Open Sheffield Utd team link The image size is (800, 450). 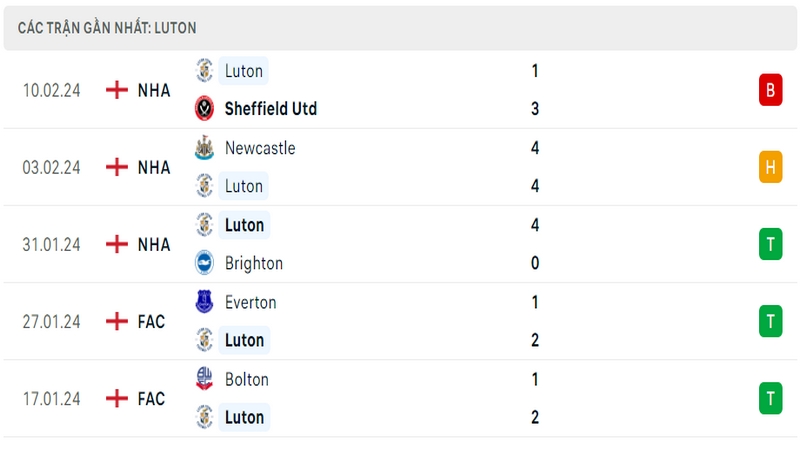coord(270,109)
